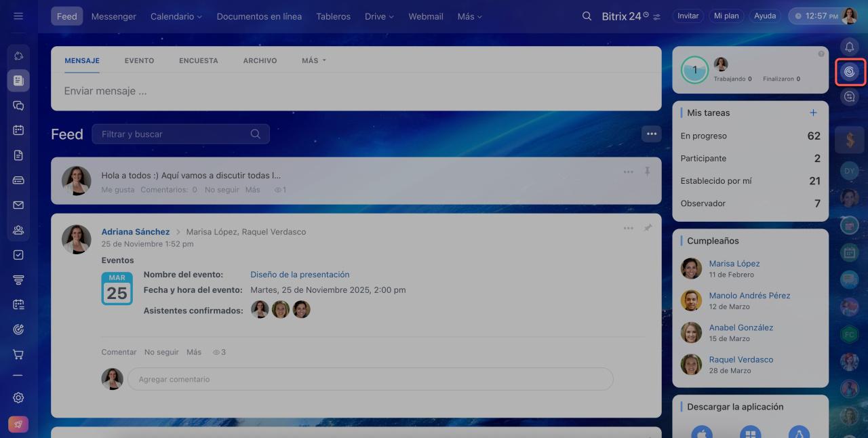The image size is (868, 438).
Task: Click the hamburger menu icon
Action: [x=18, y=16]
